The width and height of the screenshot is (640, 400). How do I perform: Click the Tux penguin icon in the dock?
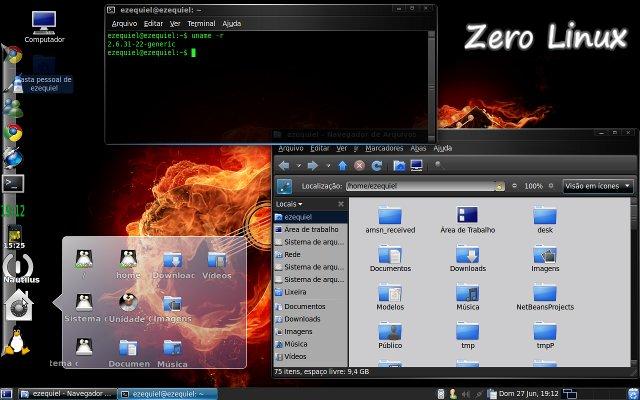pyautogui.click(x=16, y=342)
